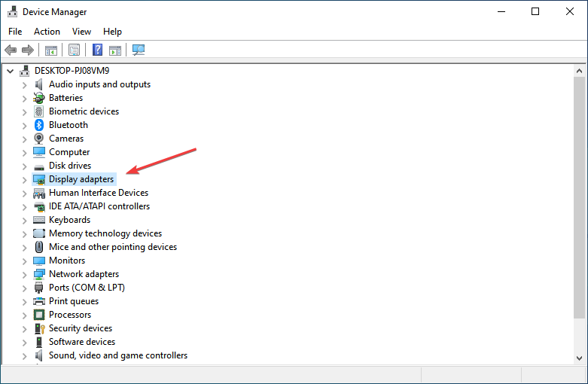Click the Ports (COM & LPT) icon

click(39, 288)
